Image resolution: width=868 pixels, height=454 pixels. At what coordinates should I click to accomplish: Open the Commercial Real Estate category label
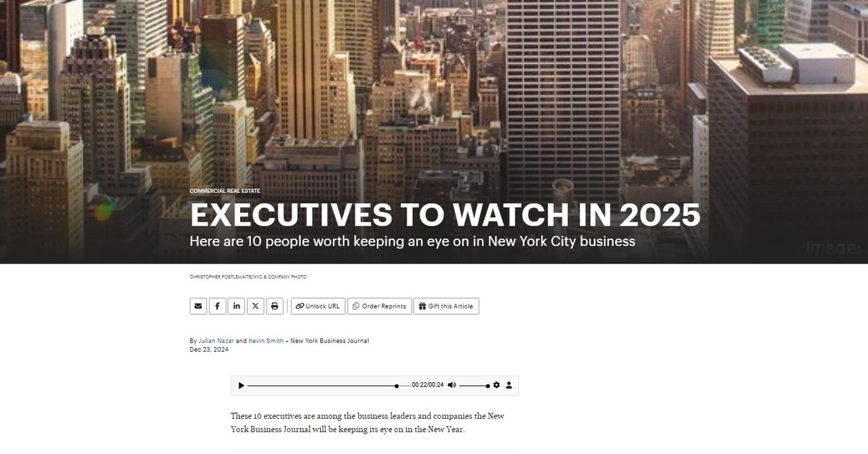tap(224, 191)
